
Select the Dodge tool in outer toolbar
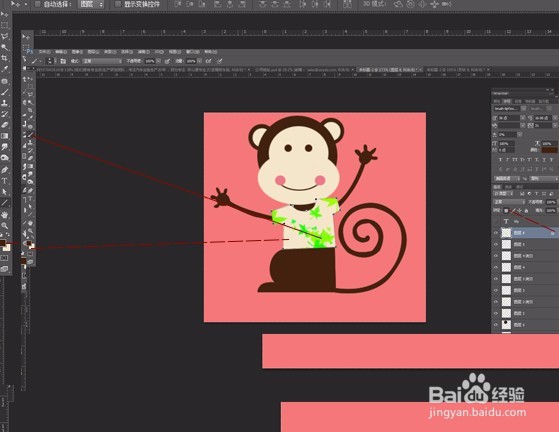point(5,158)
